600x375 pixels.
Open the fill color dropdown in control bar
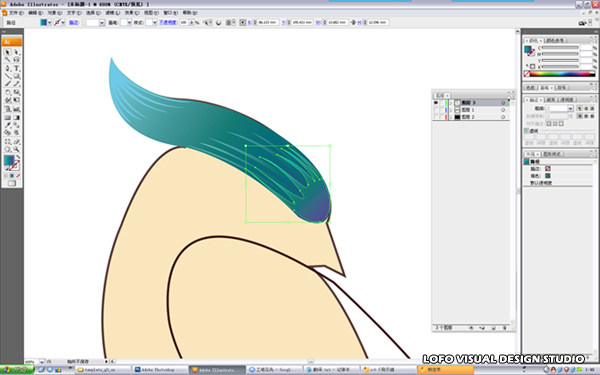click(49, 23)
